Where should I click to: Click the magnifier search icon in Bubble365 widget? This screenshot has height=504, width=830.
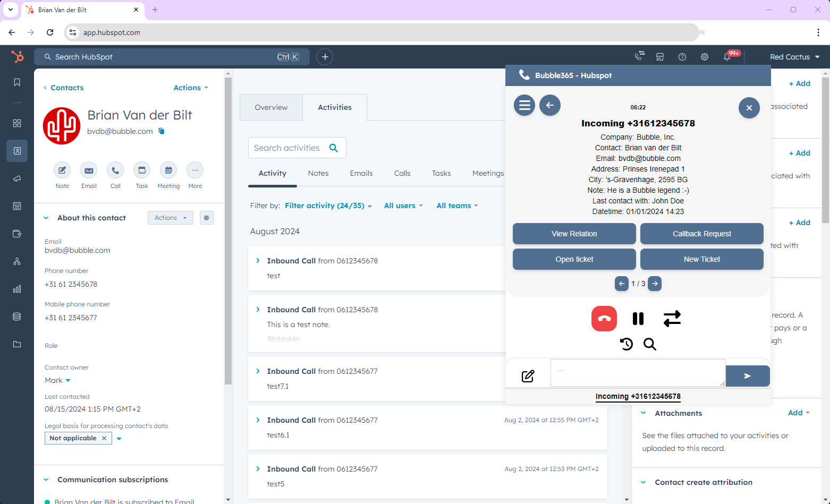[650, 344]
